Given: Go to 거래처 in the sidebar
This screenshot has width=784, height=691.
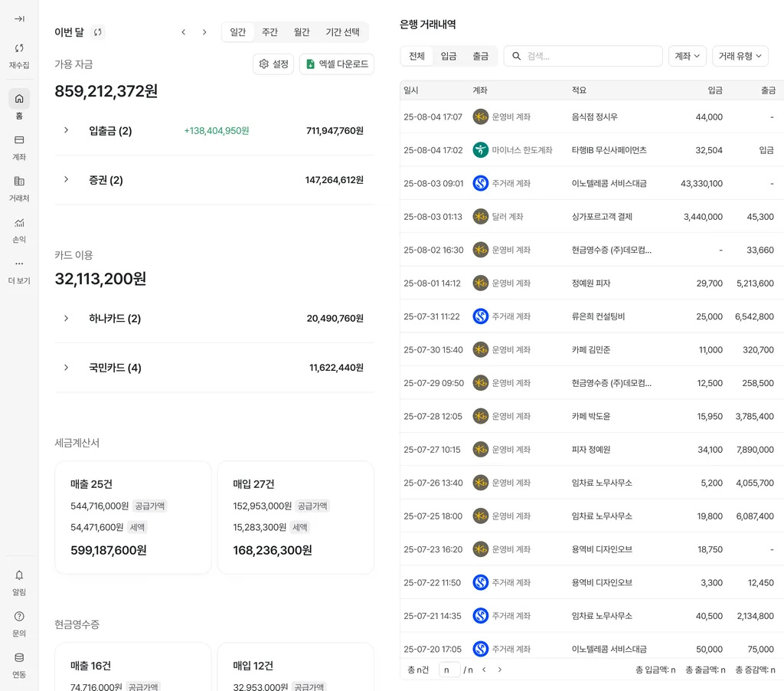Looking at the screenshot, I should 19,182.
